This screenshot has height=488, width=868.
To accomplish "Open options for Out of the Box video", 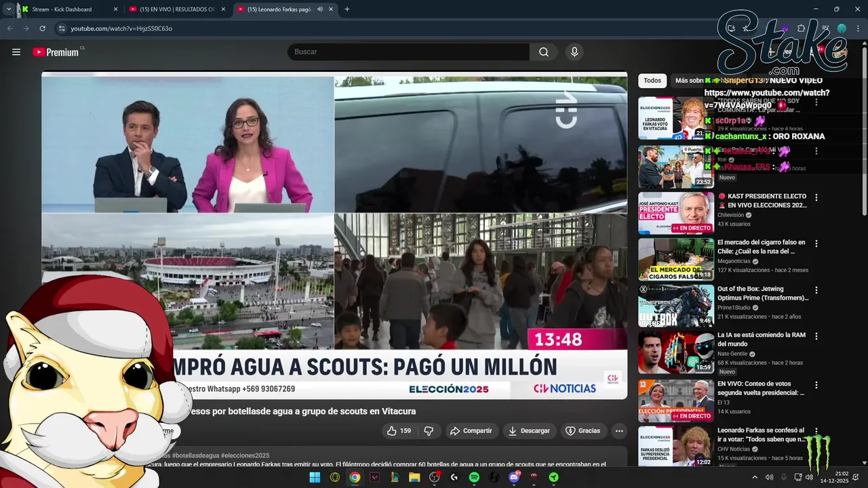I will coord(816,290).
